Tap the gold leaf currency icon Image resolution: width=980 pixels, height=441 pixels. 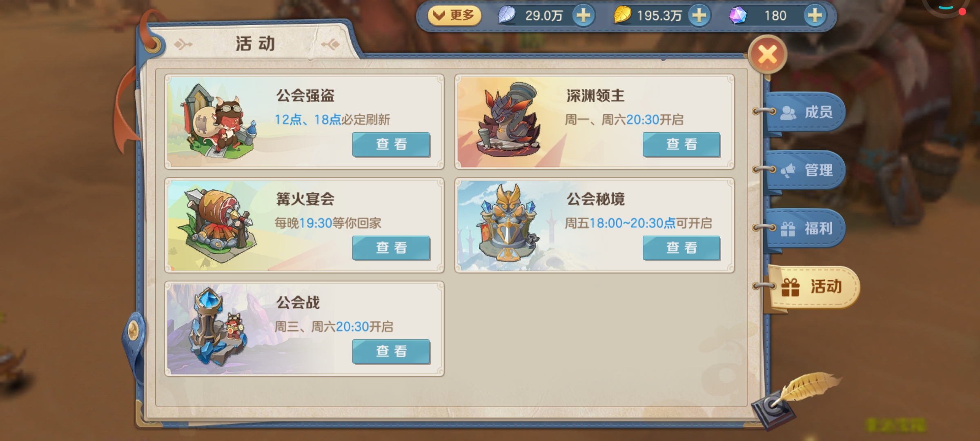(623, 16)
